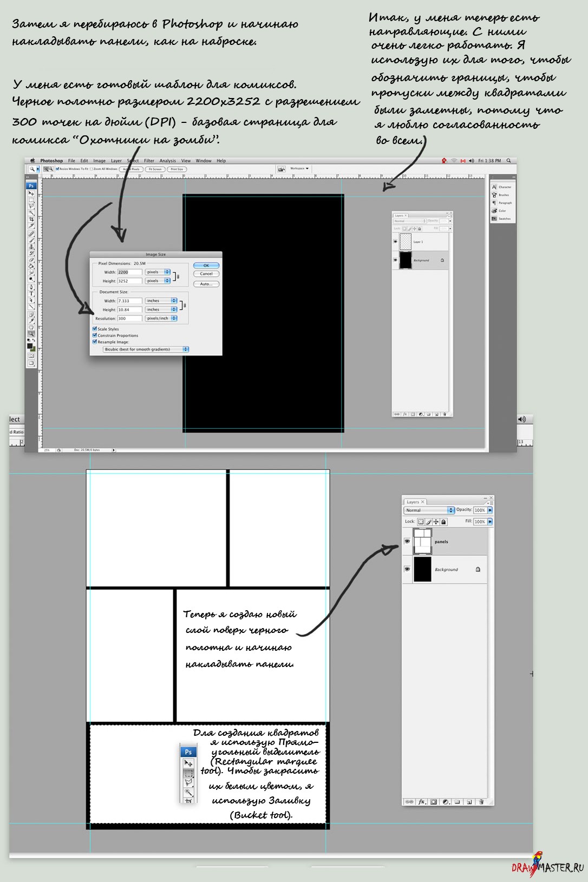The width and height of the screenshot is (588, 882).
Task: Select the Type tool
Action: click(31, 293)
